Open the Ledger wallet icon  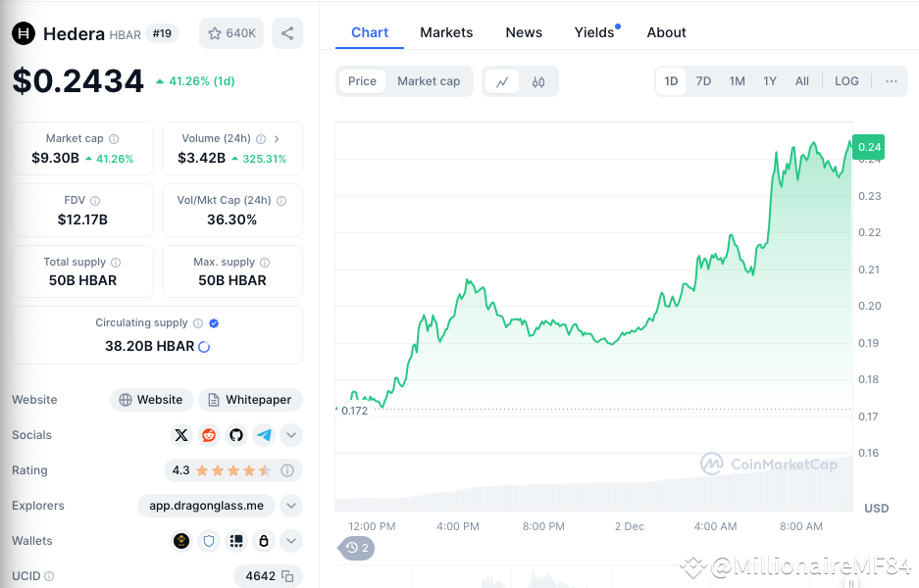click(x=236, y=541)
